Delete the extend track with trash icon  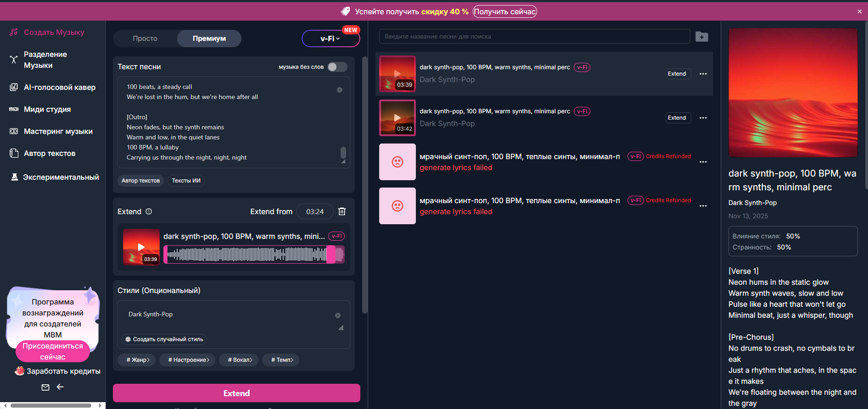[x=342, y=211]
